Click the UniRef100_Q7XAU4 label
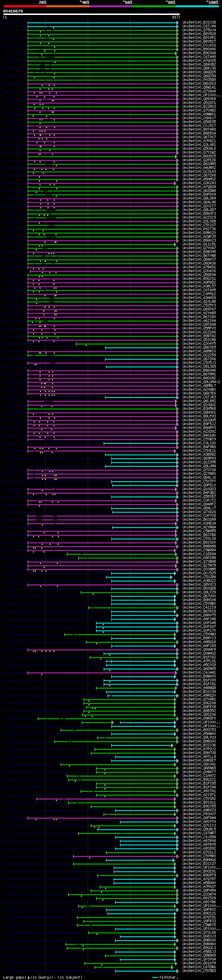The height and width of the screenshot is (980, 222). 199,91
